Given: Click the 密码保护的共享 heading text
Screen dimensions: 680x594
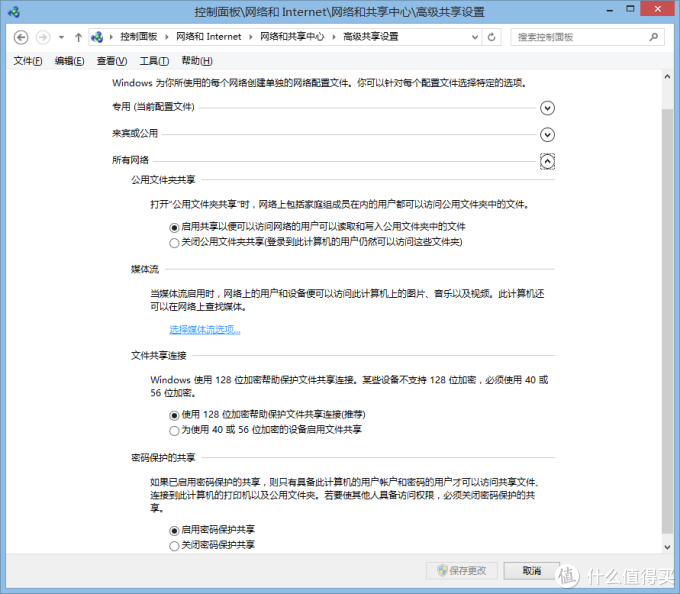Looking at the screenshot, I should pyautogui.click(x=163, y=457).
